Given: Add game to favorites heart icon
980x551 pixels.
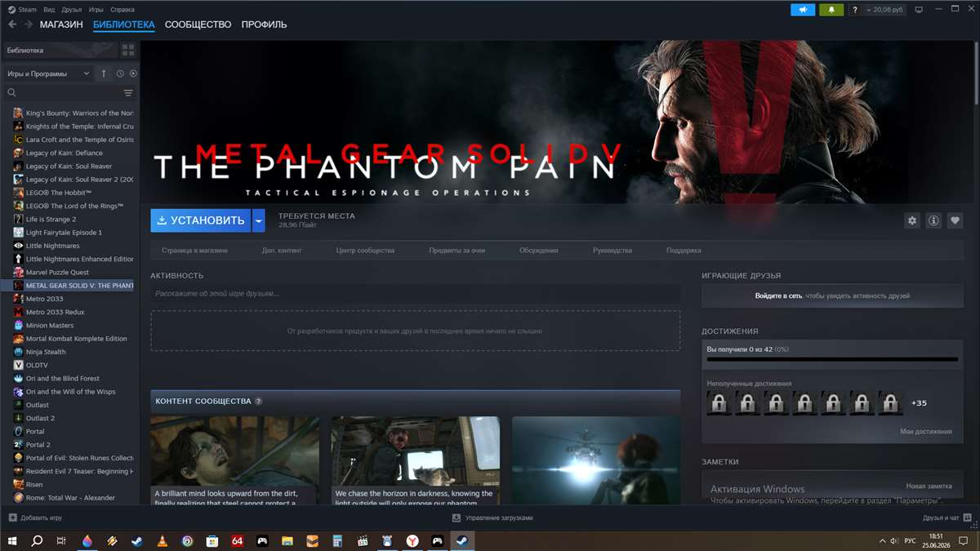Looking at the screenshot, I should click(x=955, y=220).
